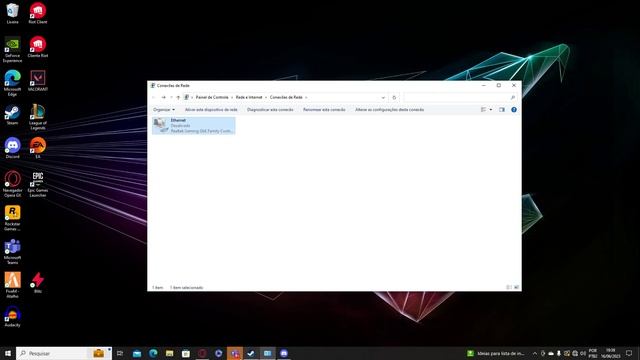The image size is (640, 360).
Task: Open the Organizar dropdown menu
Action: [164, 110]
